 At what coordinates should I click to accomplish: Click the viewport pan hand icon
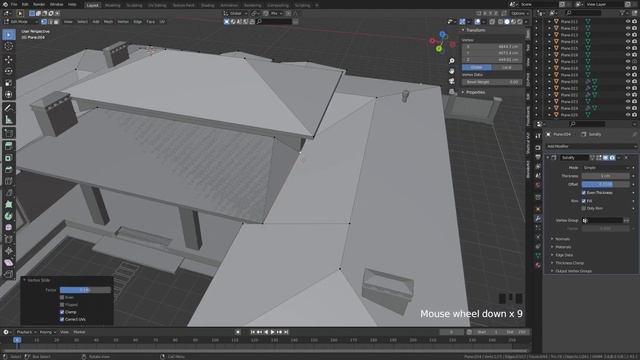click(x=452, y=71)
